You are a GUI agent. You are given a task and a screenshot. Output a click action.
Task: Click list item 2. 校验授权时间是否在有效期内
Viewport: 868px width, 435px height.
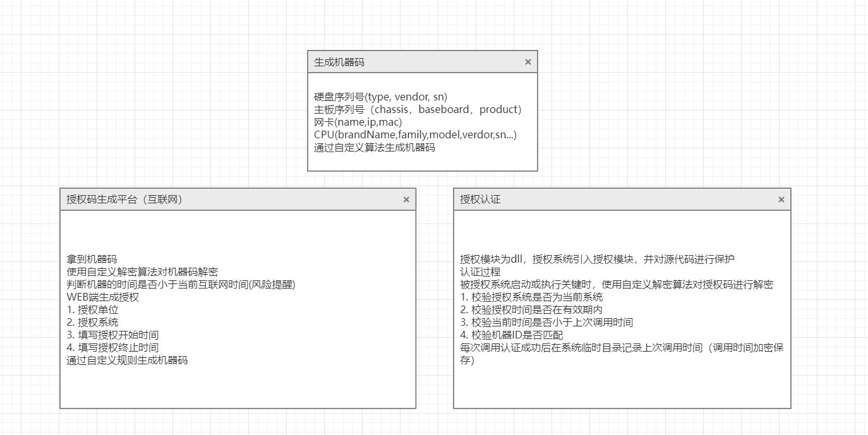click(x=531, y=309)
